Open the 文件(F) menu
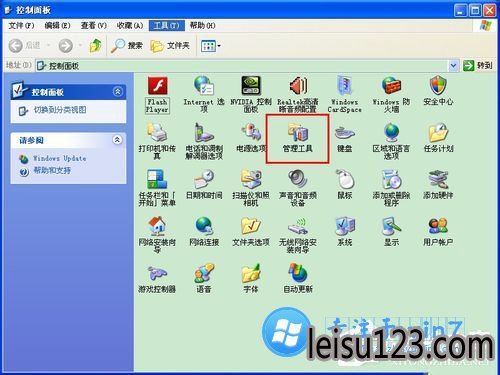This screenshot has height=375, width=500. [x=21, y=25]
